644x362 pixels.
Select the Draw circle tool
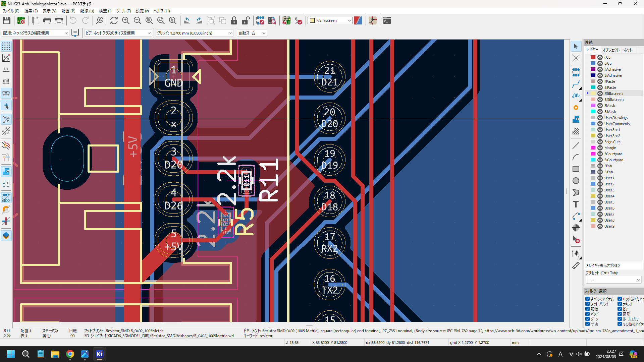pos(576,181)
